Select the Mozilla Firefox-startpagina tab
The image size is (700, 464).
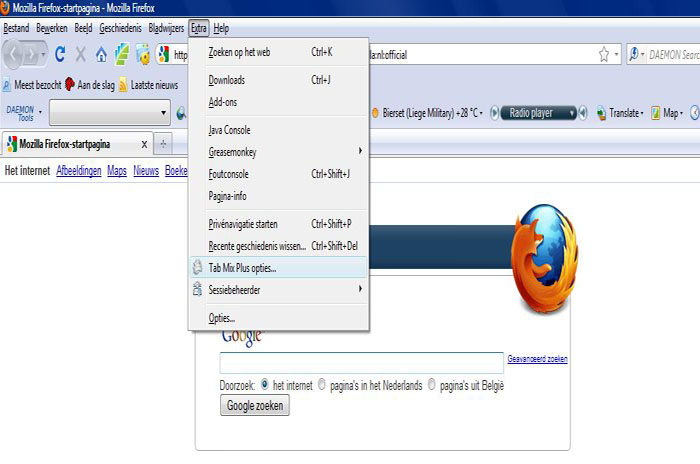pyautogui.click(x=78, y=144)
